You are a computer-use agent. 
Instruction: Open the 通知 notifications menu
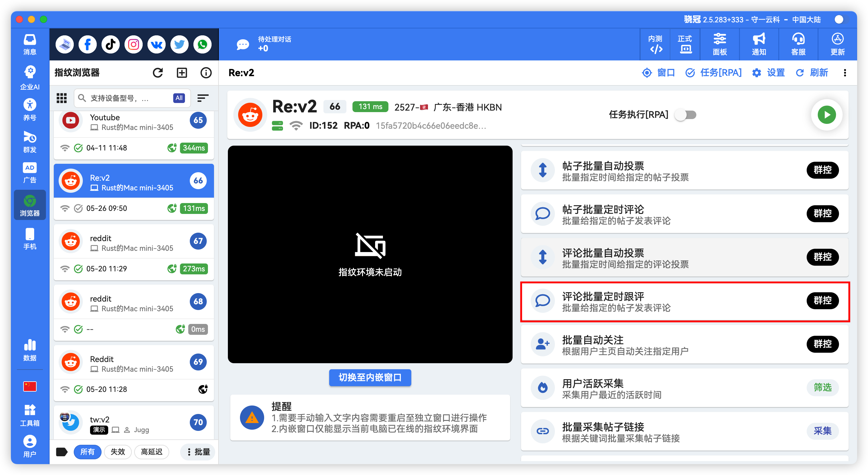[x=759, y=44]
